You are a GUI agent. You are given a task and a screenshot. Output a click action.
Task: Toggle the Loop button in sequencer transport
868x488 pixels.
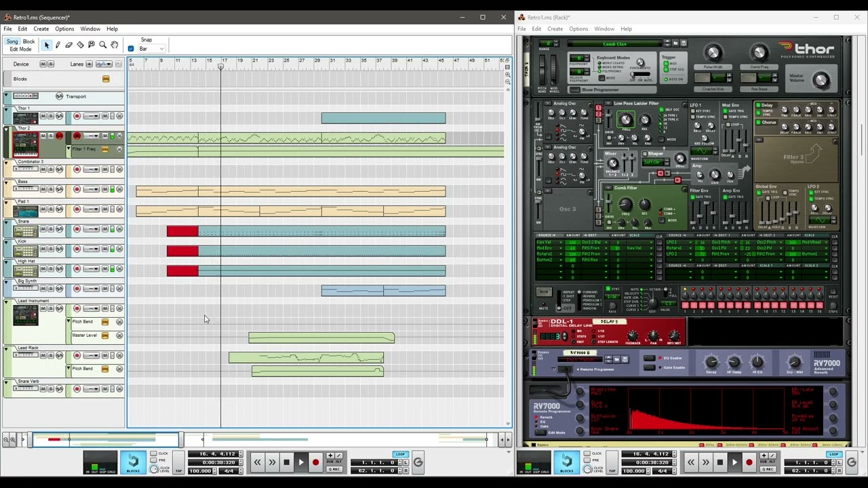[x=399, y=454]
